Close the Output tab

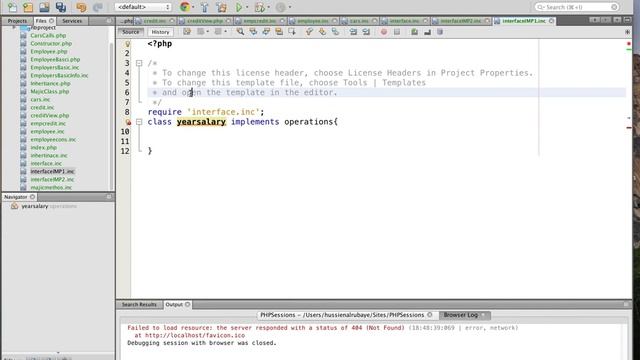187,304
